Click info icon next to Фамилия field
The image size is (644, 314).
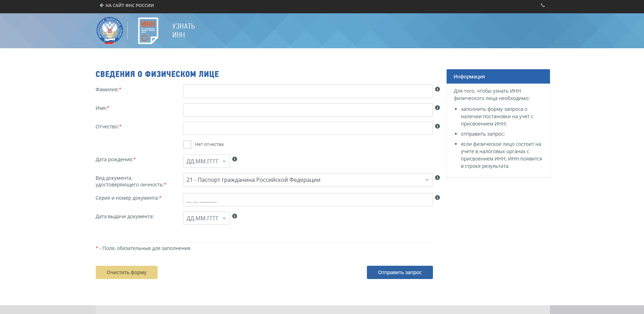point(437,89)
